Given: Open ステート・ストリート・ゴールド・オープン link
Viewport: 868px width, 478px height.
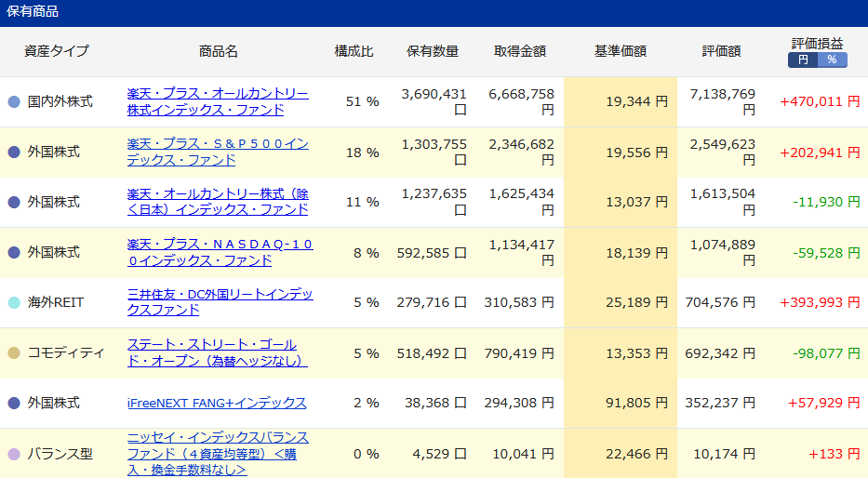Looking at the screenshot, I should pos(217,353).
